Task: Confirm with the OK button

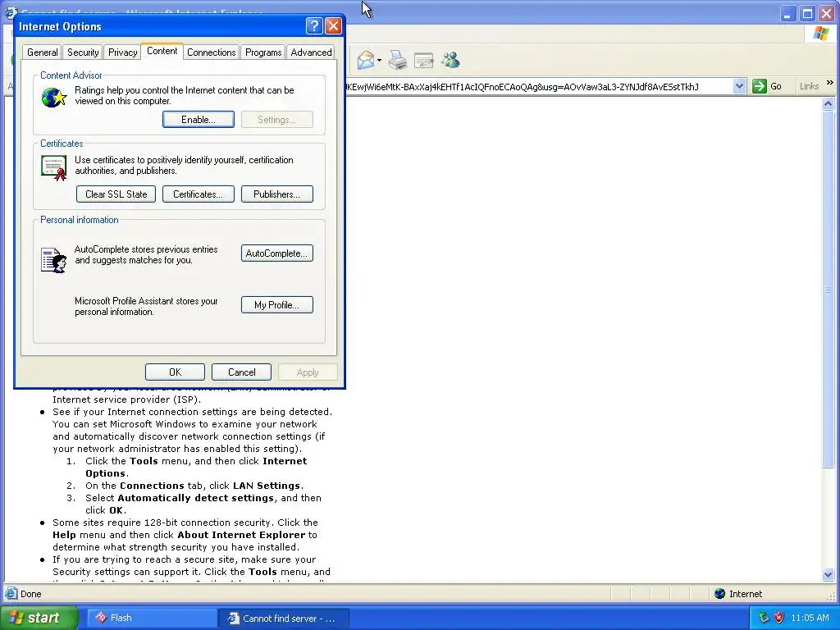Action: pyautogui.click(x=176, y=372)
